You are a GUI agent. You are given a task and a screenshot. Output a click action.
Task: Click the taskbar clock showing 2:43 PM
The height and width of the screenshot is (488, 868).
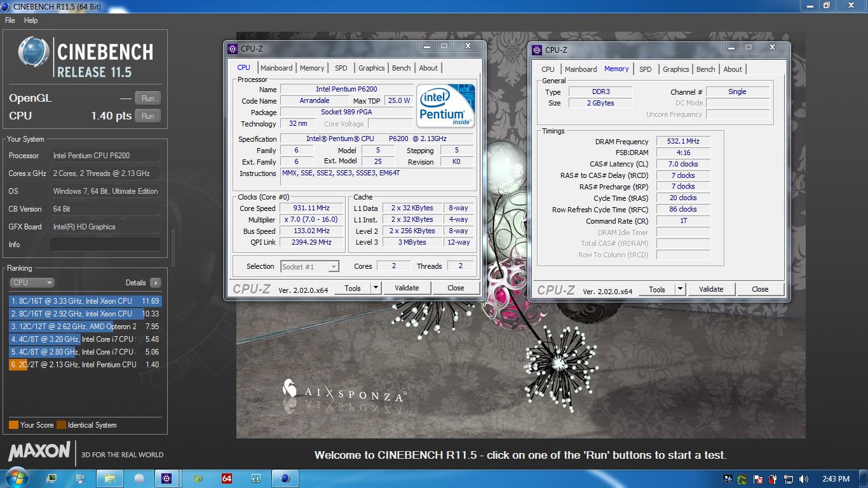click(x=835, y=479)
